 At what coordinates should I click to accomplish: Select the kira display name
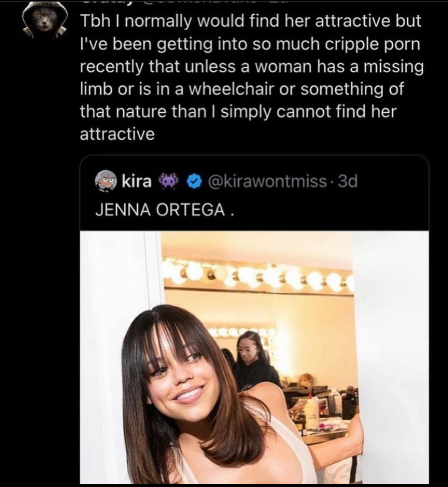tap(136, 182)
